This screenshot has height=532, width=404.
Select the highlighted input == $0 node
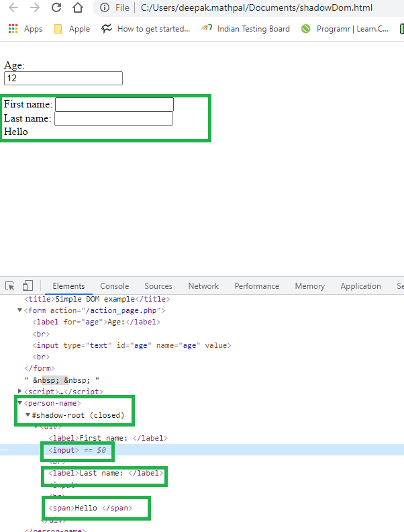[x=77, y=450]
